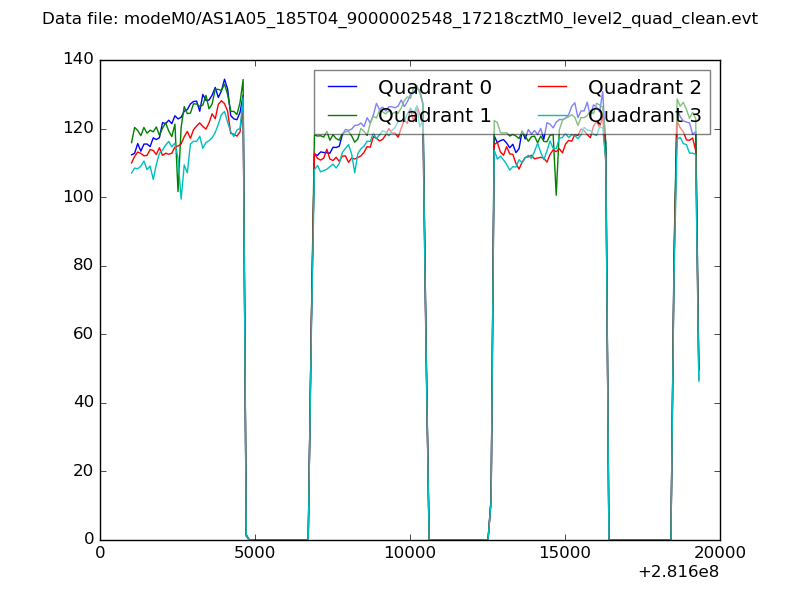Screen dimensions: 800x600
Task: Click the 15000 x-axis tick label
Action: point(565,553)
